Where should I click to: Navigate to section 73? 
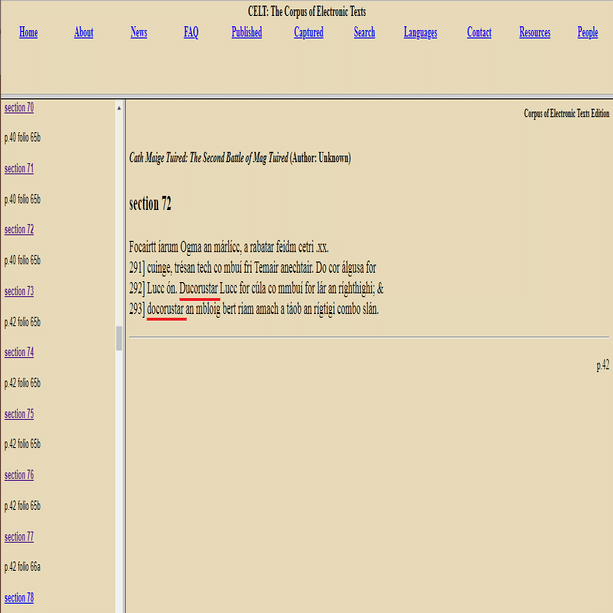(19, 291)
